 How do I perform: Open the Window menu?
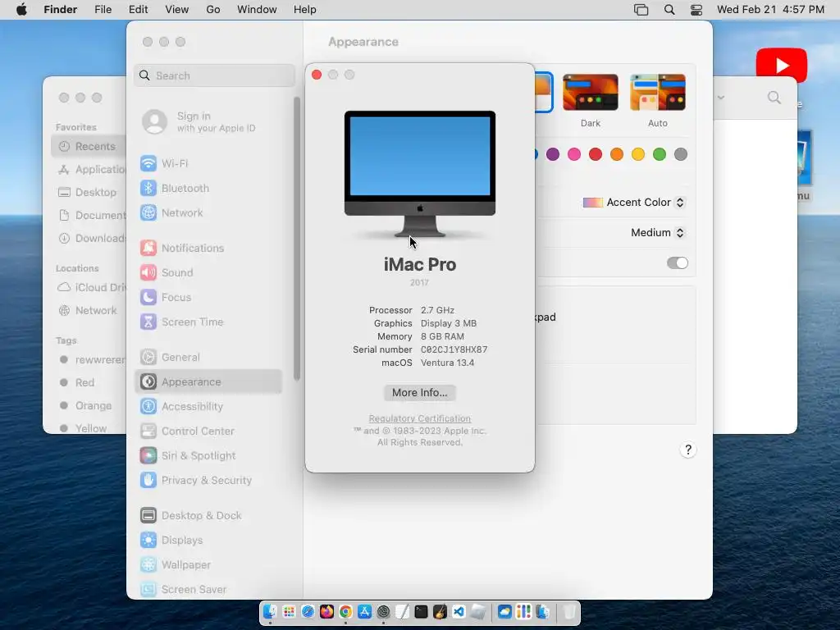click(257, 10)
